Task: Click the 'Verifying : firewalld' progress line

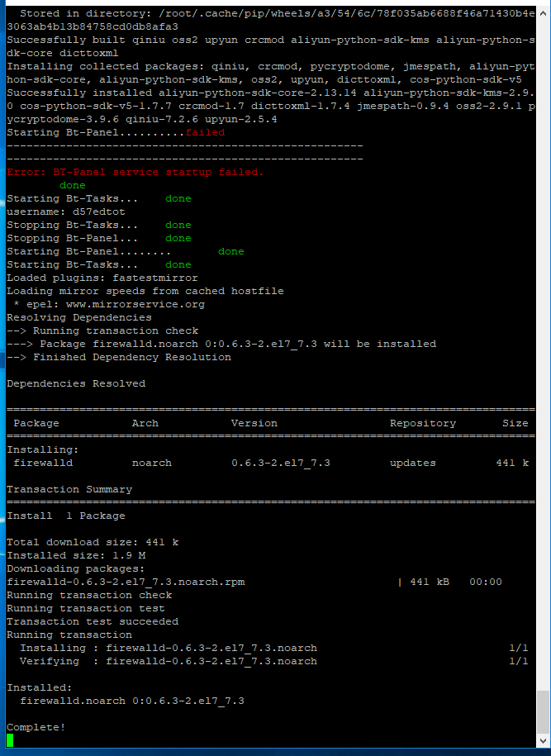Action: (169, 662)
